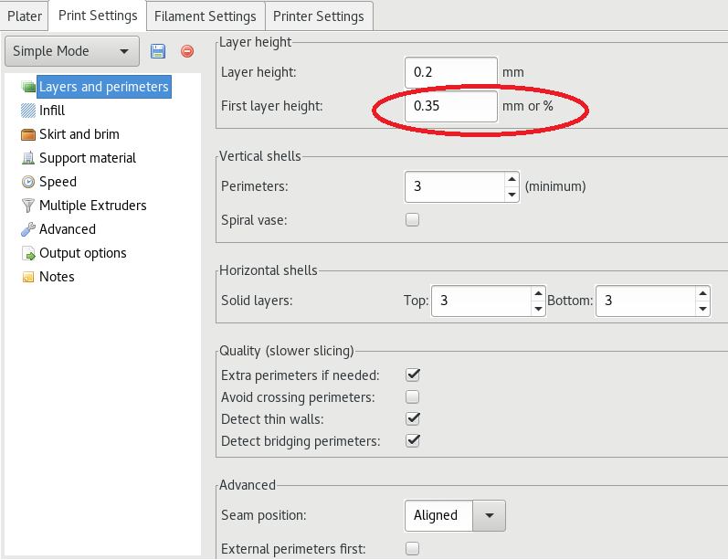
Task: Click the red delete preset icon
Action: (x=187, y=52)
